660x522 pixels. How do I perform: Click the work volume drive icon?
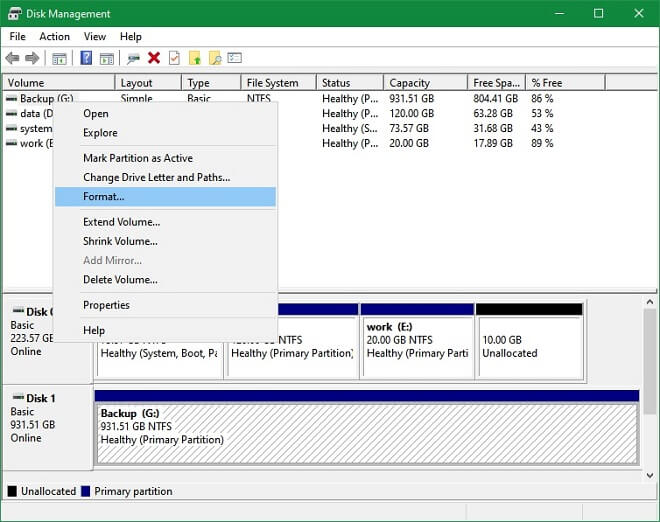point(11,143)
